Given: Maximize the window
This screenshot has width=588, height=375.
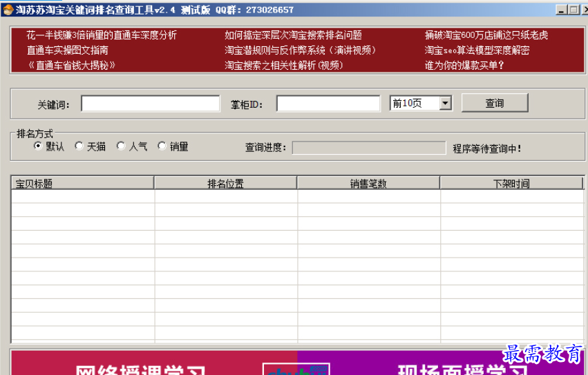Looking at the screenshot, I should 573,10.
